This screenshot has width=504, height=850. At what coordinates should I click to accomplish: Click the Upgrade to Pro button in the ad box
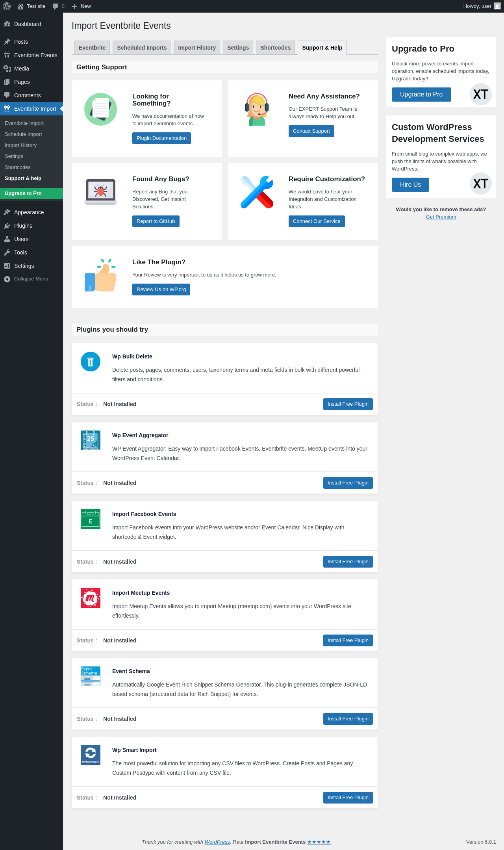click(x=421, y=95)
